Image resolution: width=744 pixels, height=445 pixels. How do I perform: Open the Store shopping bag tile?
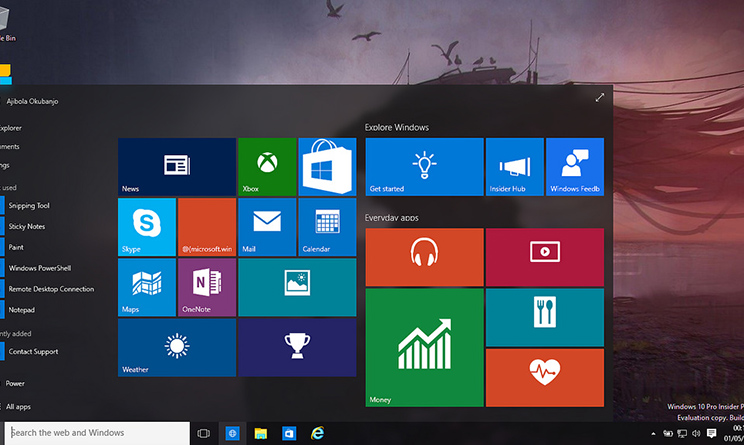pyautogui.click(x=327, y=167)
